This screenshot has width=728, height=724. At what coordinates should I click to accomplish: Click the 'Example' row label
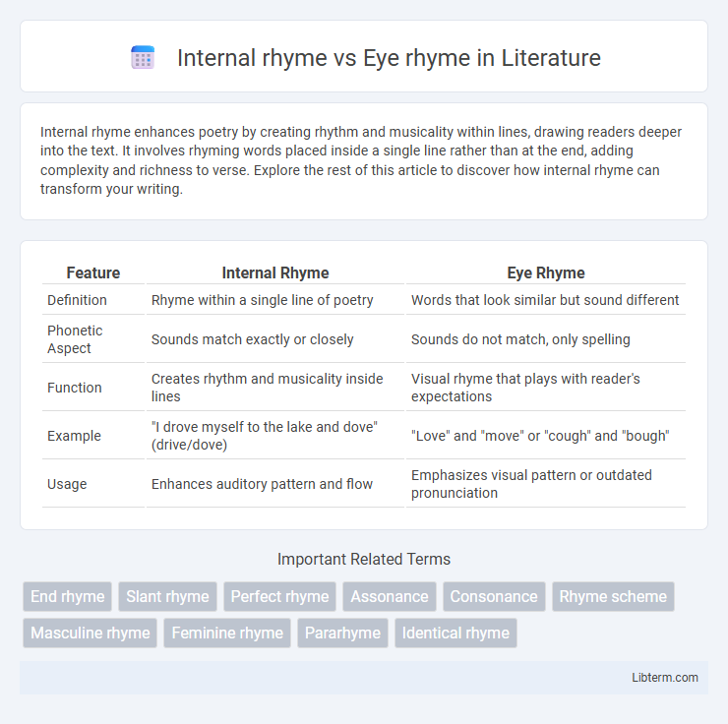[x=75, y=436]
